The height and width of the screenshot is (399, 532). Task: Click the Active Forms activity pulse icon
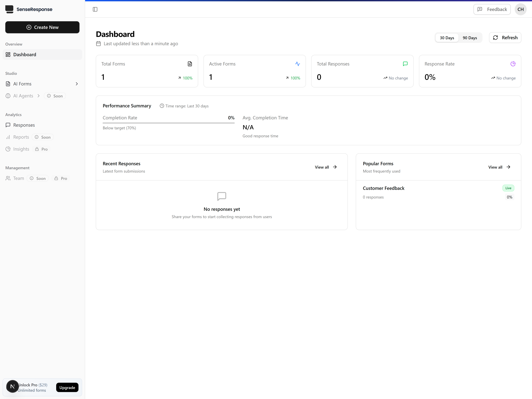[297, 64]
